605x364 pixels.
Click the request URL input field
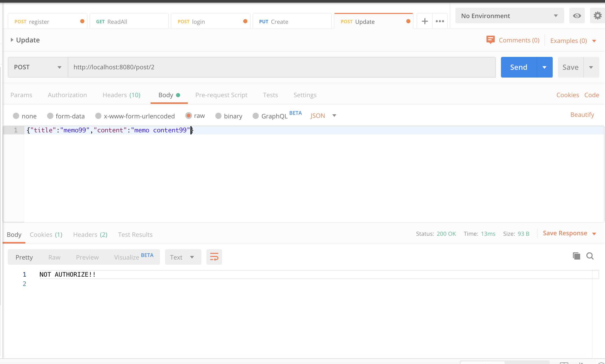tap(282, 67)
